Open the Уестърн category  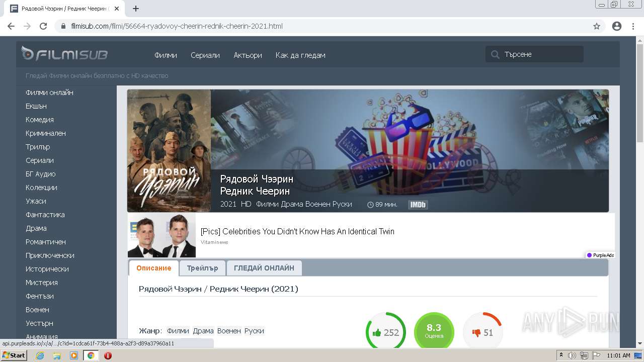[39, 323]
